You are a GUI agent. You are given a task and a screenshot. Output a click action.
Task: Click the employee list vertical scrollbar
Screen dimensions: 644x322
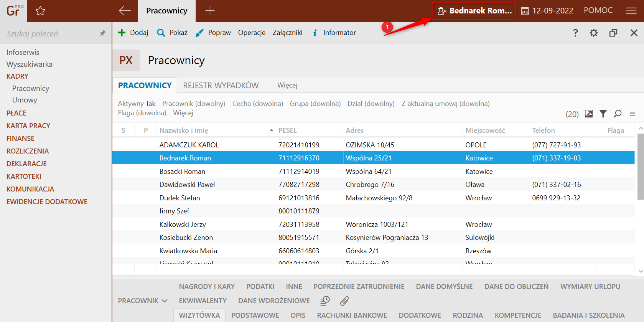click(x=641, y=167)
